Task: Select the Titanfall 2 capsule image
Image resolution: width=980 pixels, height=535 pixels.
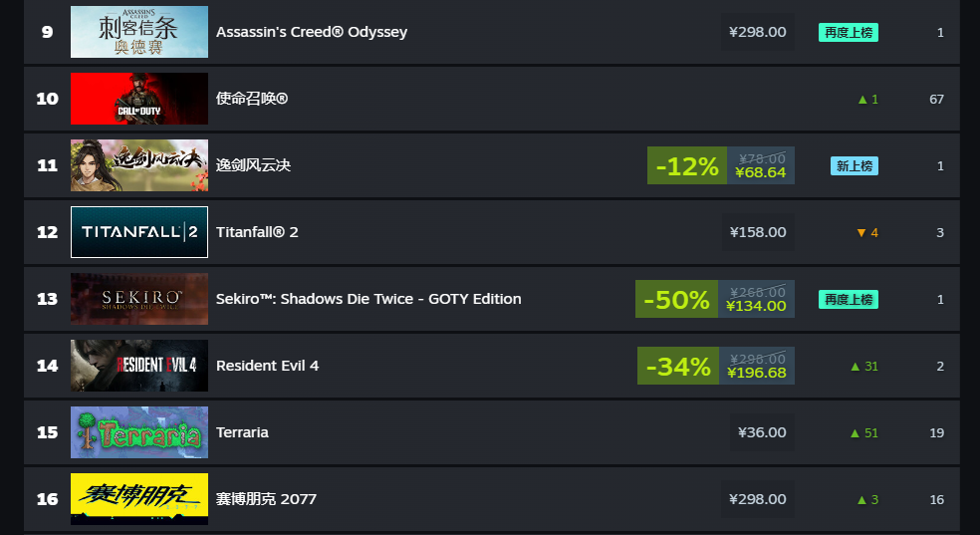Action: coord(139,232)
